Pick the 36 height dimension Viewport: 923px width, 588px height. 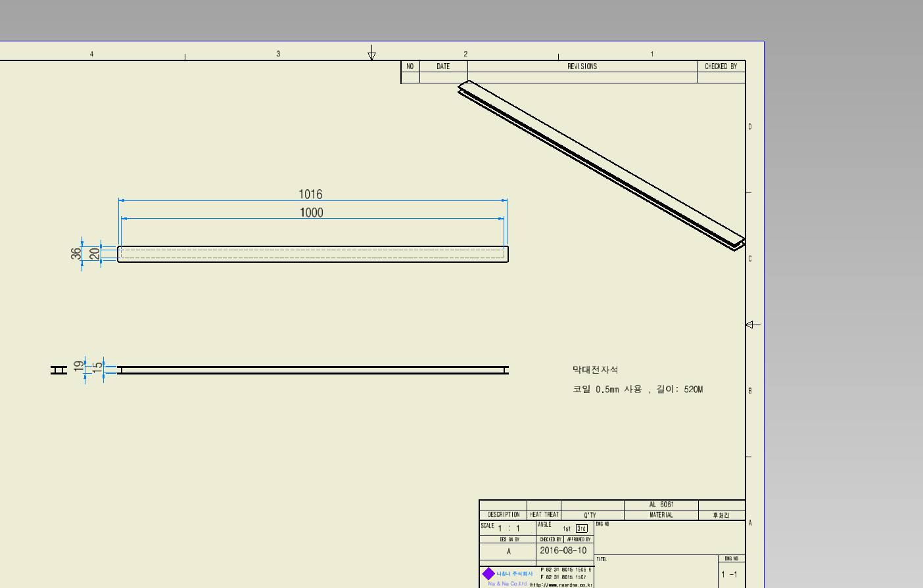point(76,254)
